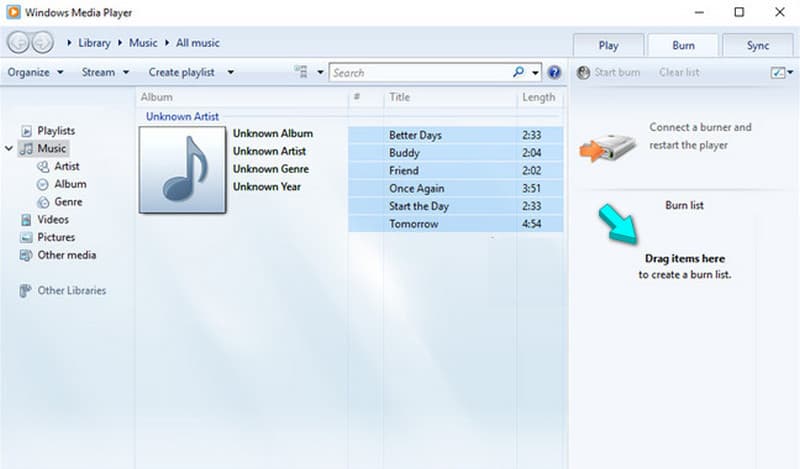Click the Forward navigation arrow button
This screenshot has height=469, width=800.
42,42
